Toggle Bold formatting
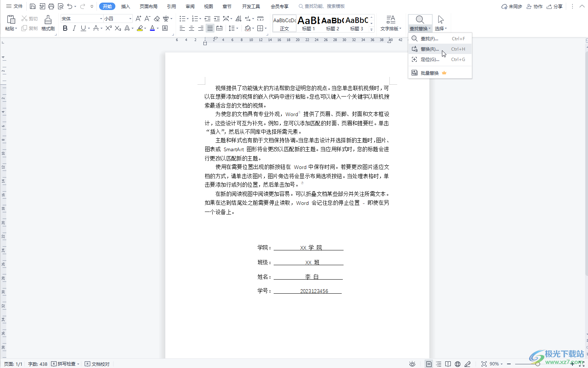The width and height of the screenshot is (588, 368). point(65,28)
